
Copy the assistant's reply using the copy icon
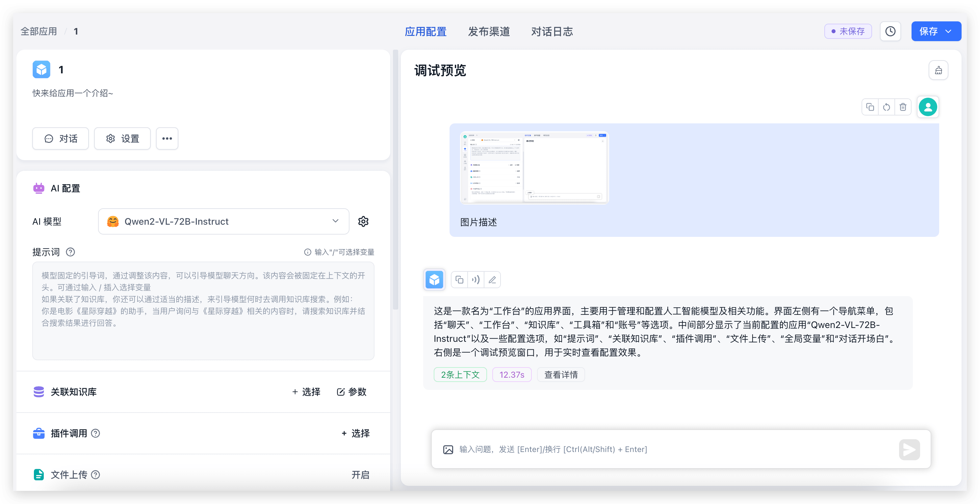pos(460,280)
